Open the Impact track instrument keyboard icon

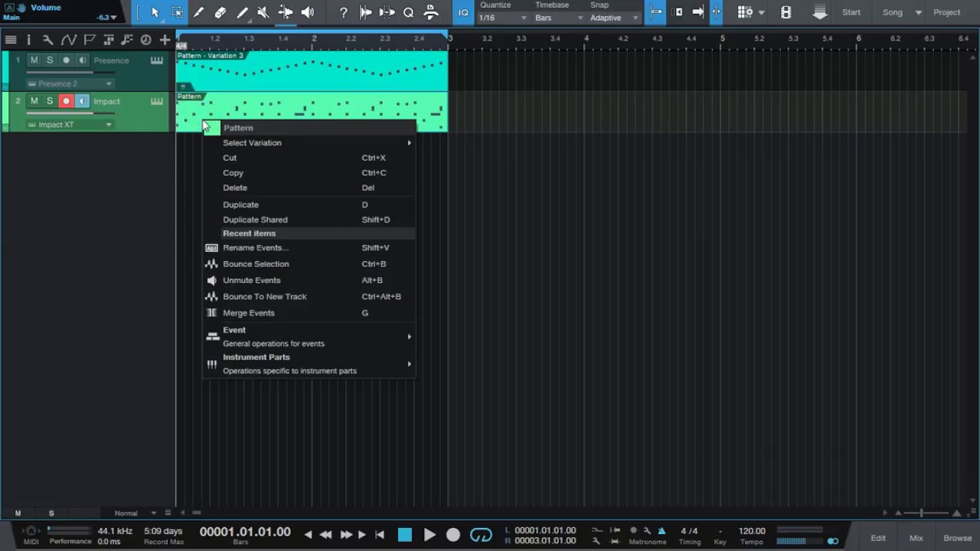click(x=157, y=101)
